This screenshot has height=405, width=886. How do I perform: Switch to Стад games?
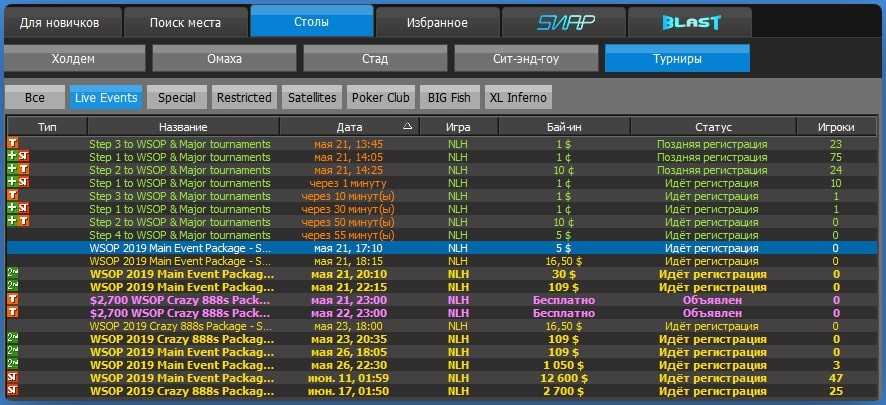(x=375, y=58)
